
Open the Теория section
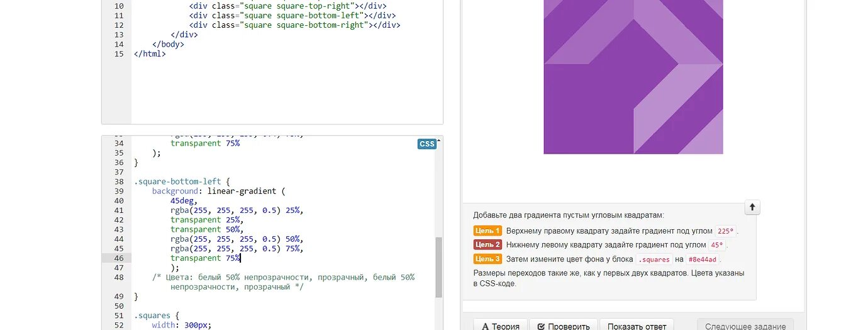pos(500,326)
